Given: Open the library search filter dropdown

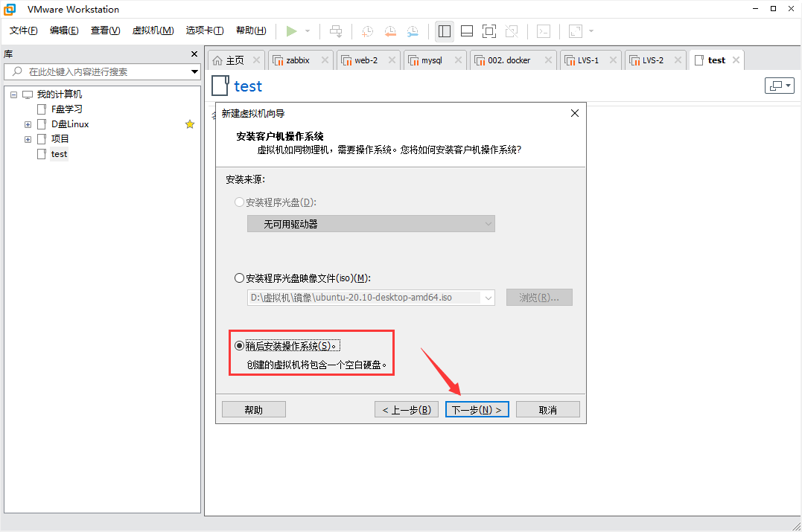Looking at the screenshot, I should [195, 71].
